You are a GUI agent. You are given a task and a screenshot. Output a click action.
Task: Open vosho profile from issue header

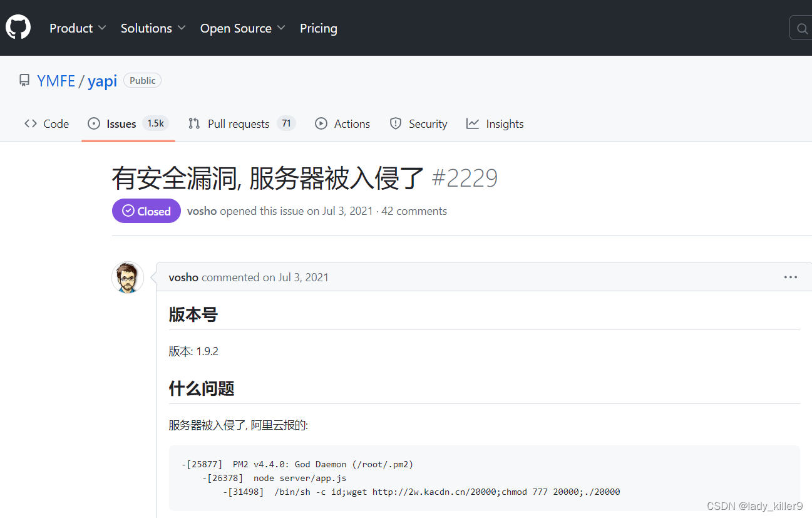[202, 211]
